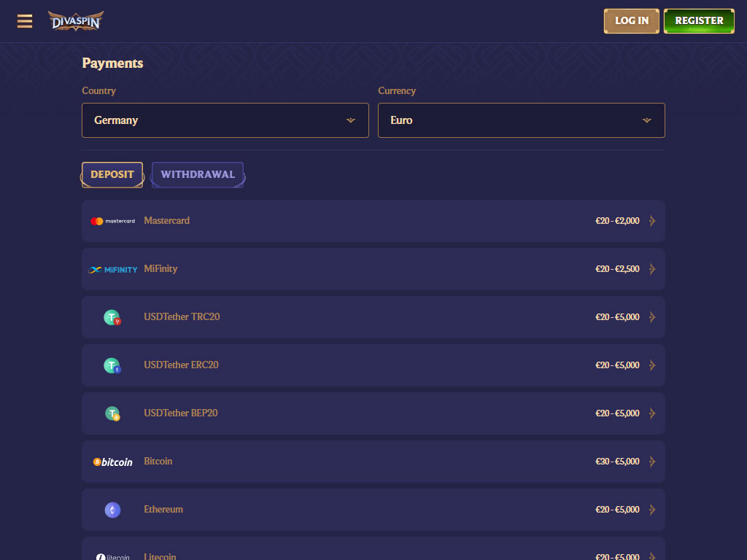
Task: Click the DivaSpin logo
Action: tap(76, 21)
